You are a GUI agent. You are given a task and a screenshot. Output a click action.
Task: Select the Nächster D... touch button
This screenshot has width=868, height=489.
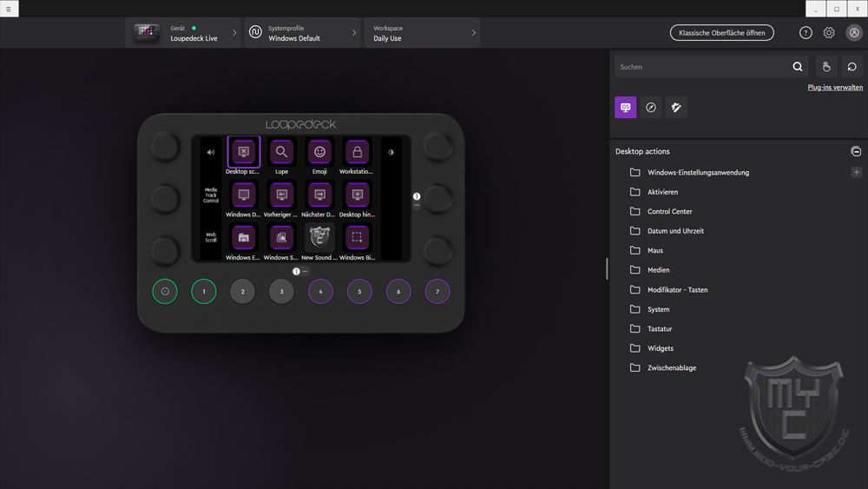[319, 195]
